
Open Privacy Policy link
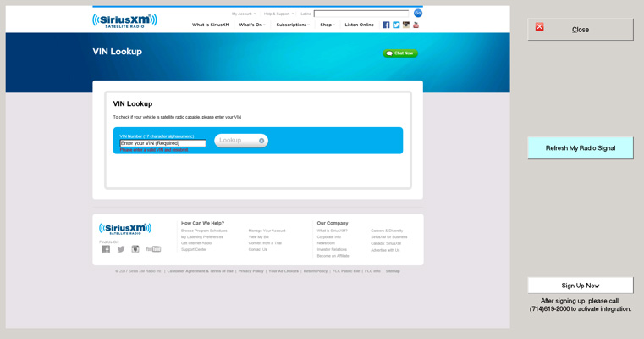pyautogui.click(x=251, y=271)
